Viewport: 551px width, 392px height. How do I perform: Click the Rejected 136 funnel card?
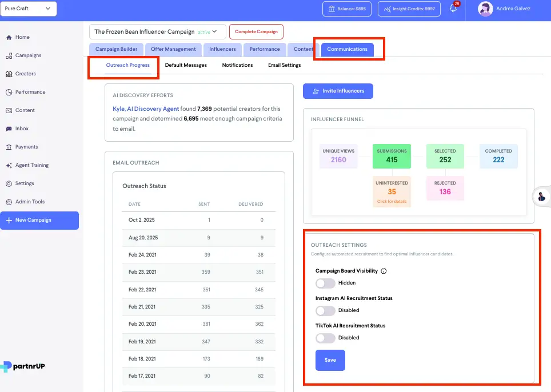445,188
